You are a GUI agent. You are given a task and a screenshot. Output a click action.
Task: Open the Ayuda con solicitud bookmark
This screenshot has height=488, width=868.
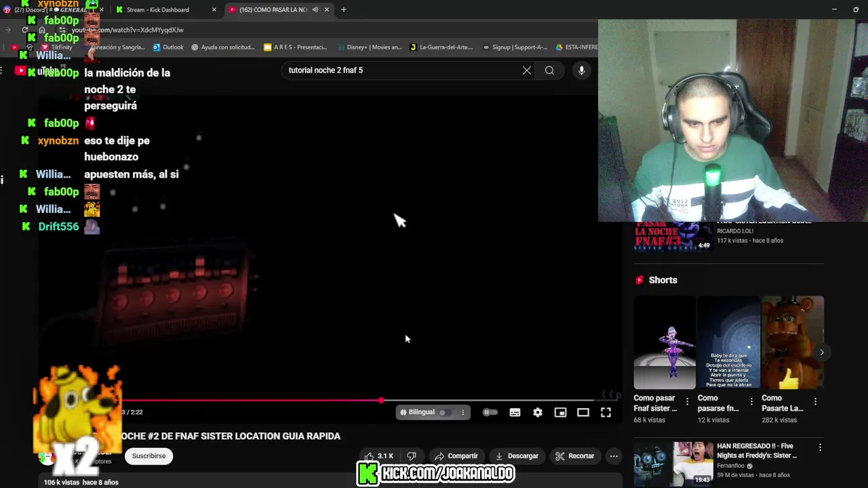pyautogui.click(x=223, y=47)
